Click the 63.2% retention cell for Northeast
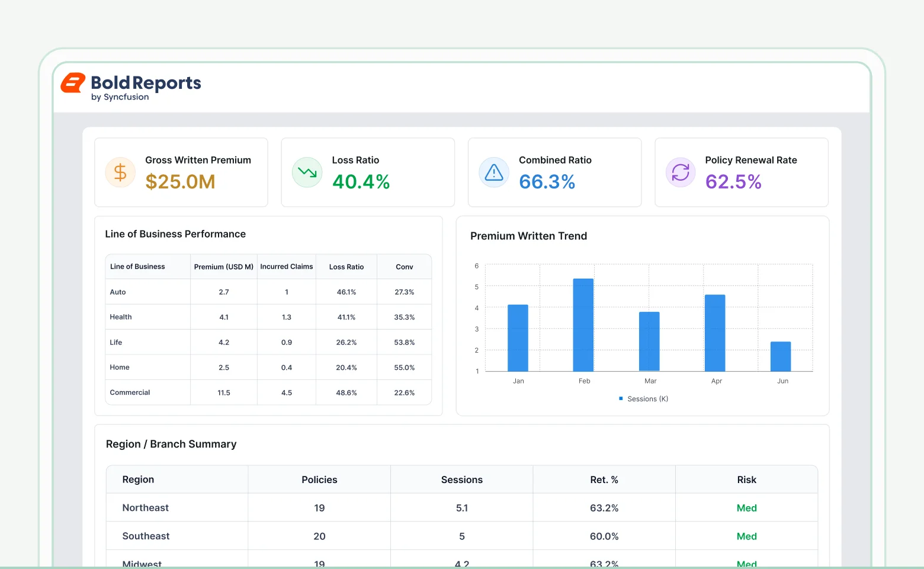The width and height of the screenshot is (924, 569). 604,508
